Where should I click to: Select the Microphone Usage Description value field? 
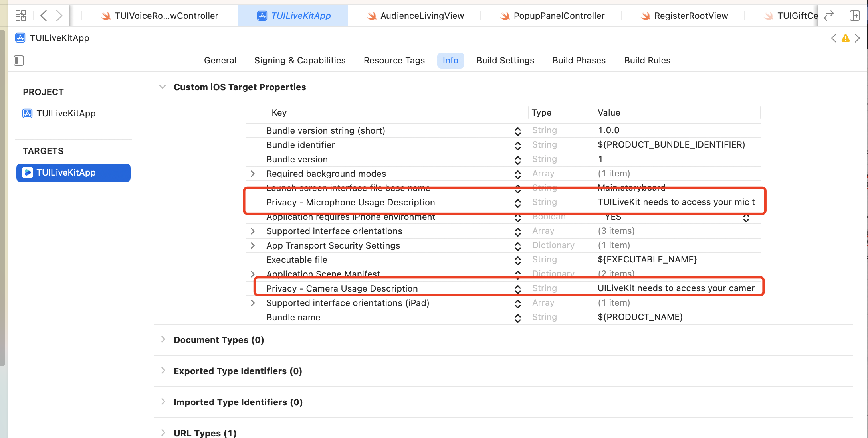tap(676, 202)
